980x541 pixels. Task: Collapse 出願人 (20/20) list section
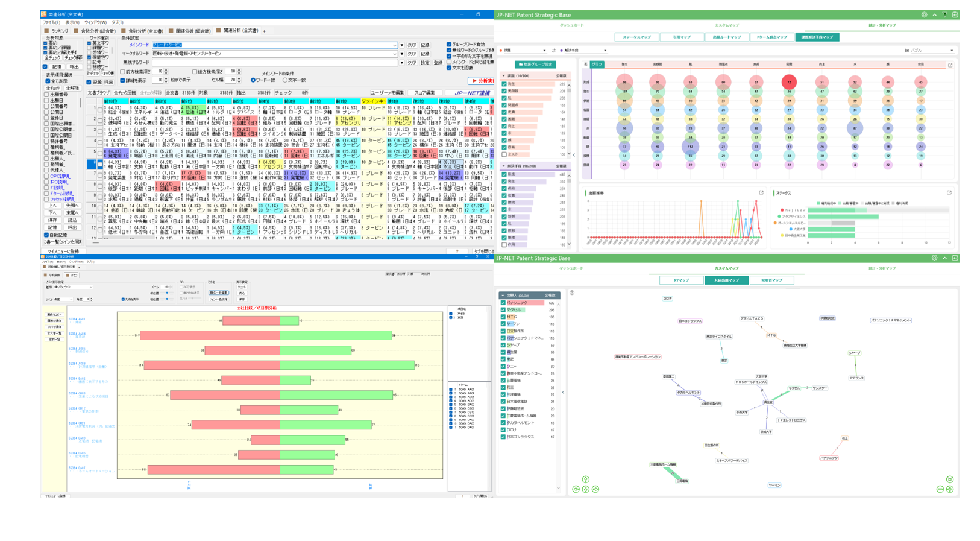(x=503, y=296)
